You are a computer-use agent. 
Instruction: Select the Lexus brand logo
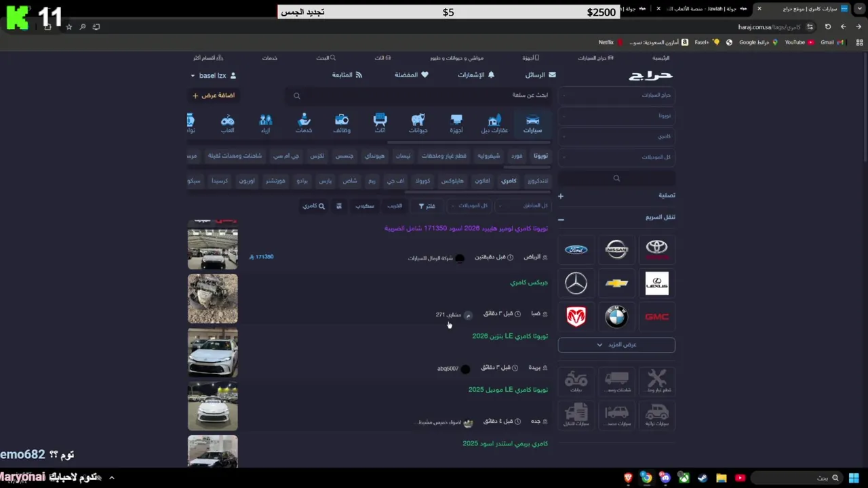pos(656,283)
